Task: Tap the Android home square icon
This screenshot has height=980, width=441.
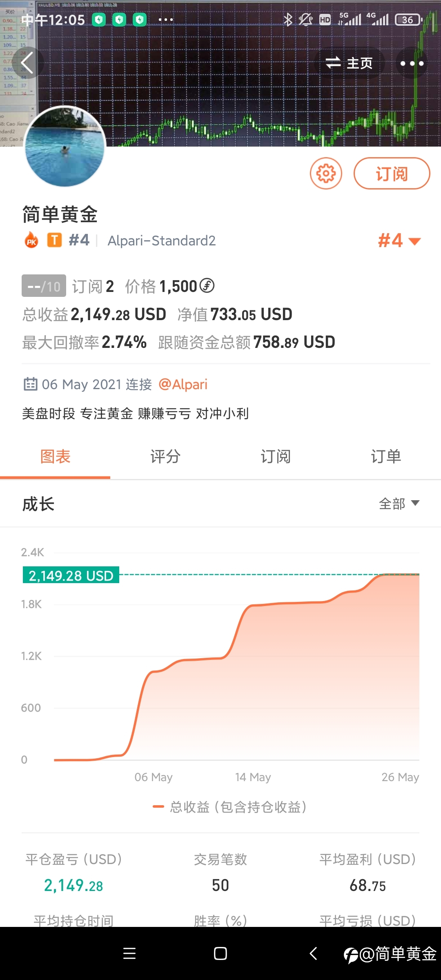Action: pos(220,953)
